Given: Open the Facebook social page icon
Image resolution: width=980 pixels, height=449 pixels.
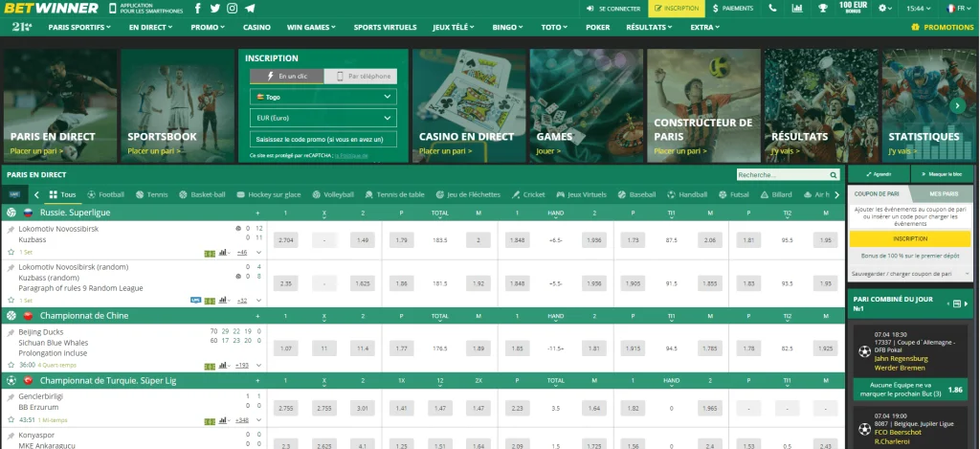Looking at the screenshot, I should 197,8.
